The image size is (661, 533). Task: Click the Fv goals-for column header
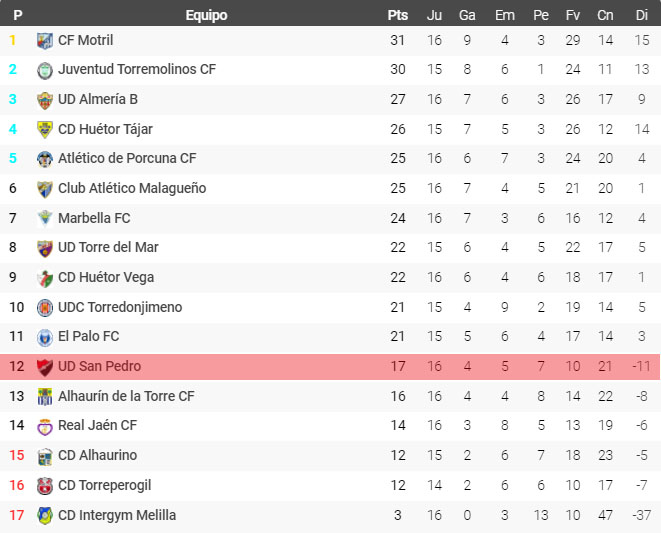(x=572, y=15)
